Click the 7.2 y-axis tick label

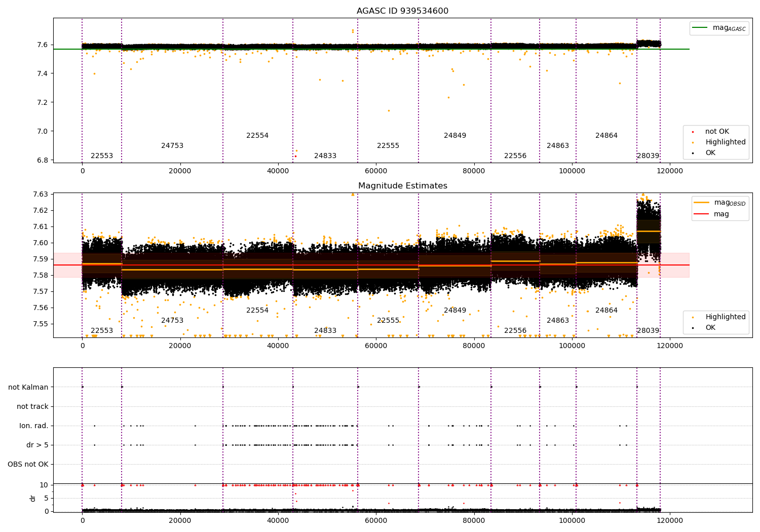[43, 103]
